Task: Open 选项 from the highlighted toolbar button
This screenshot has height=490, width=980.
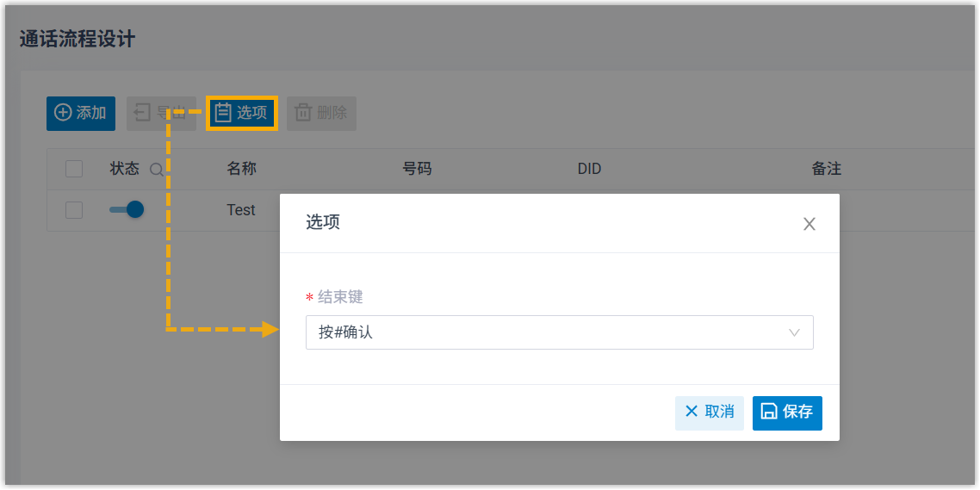Action: pyautogui.click(x=241, y=113)
